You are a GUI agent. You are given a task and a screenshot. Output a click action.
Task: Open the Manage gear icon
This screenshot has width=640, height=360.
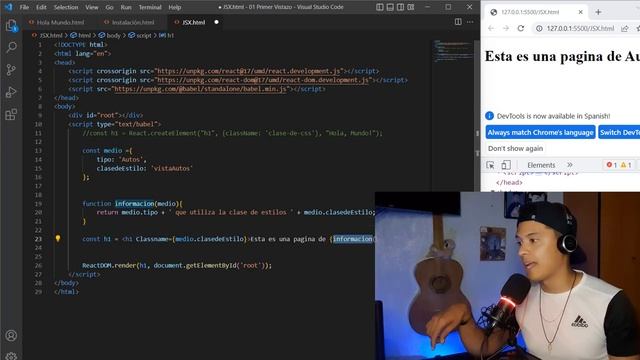coord(11,356)
